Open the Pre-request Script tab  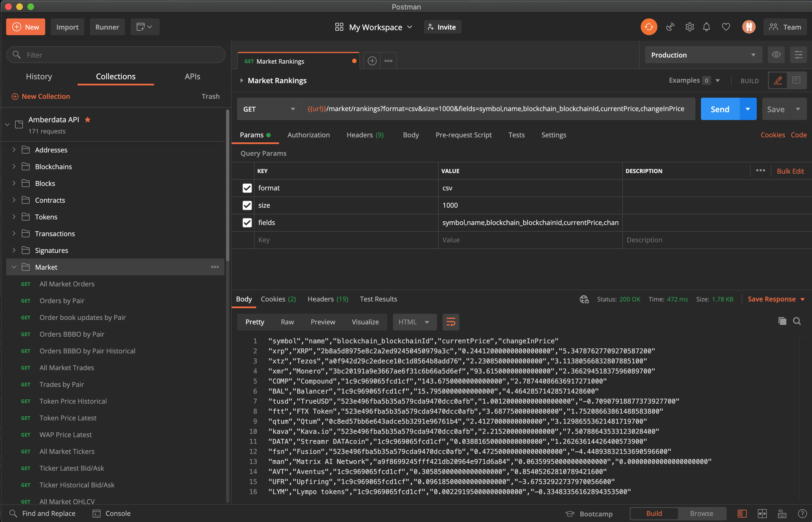tap(463, 135)
